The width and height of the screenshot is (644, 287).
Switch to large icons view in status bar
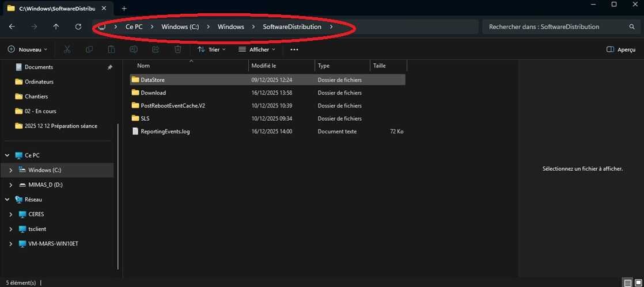tap(637, 282)
